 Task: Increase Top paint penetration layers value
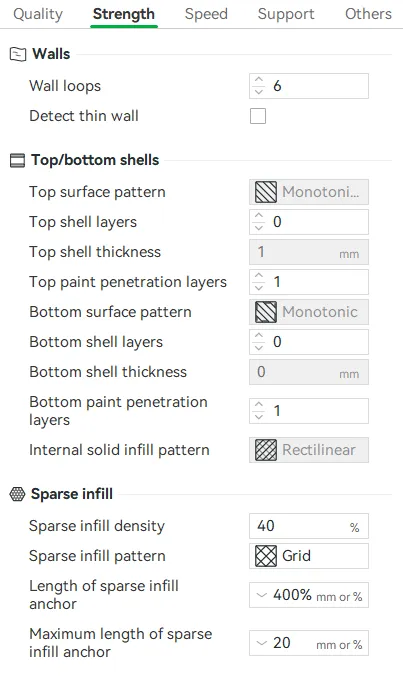[259, 277]
